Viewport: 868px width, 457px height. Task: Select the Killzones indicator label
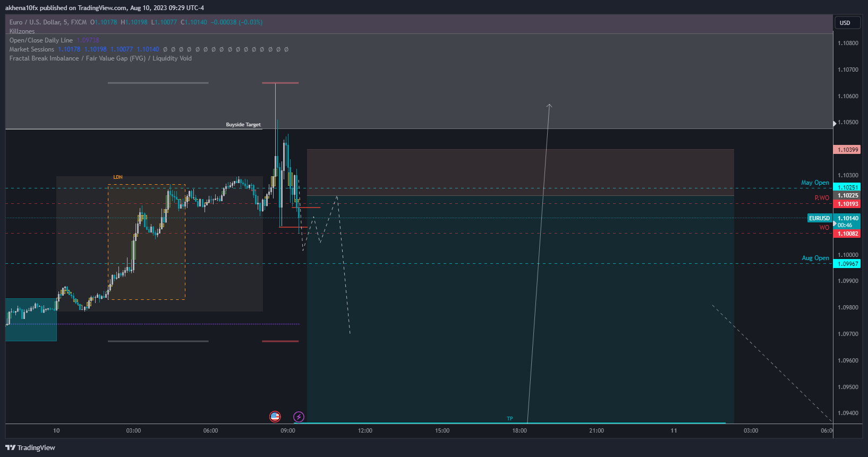point(22,31)
